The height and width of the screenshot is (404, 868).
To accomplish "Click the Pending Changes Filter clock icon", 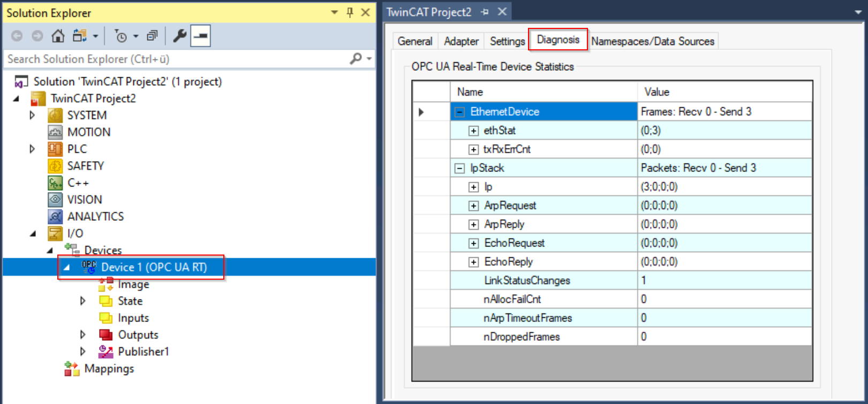I will 121,36.
